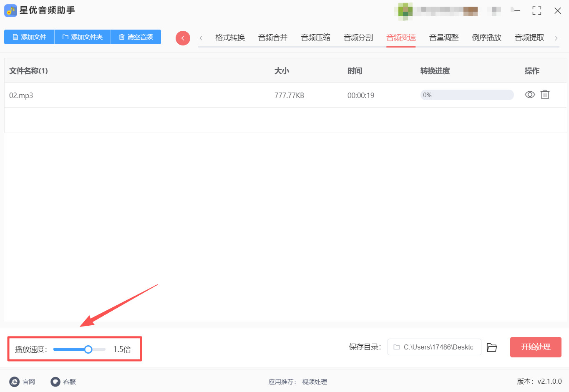Start processing with the 开始处理 button

(x=536, y=347)
